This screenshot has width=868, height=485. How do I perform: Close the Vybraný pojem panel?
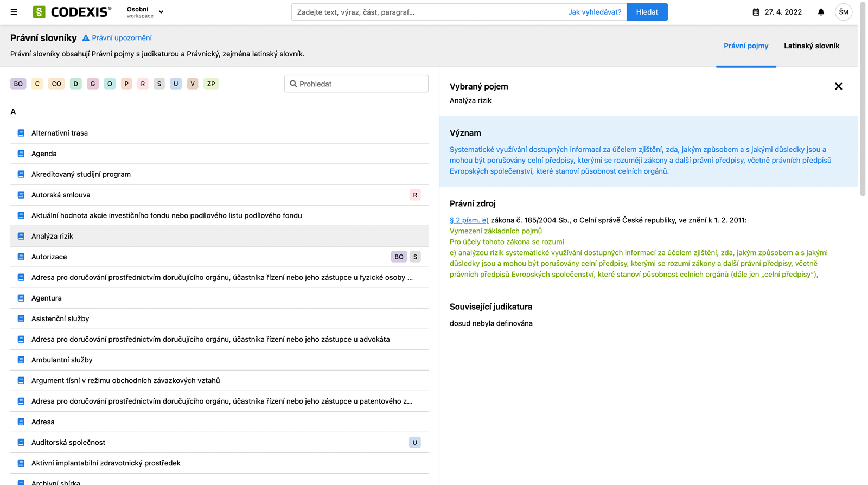point(838,86)
